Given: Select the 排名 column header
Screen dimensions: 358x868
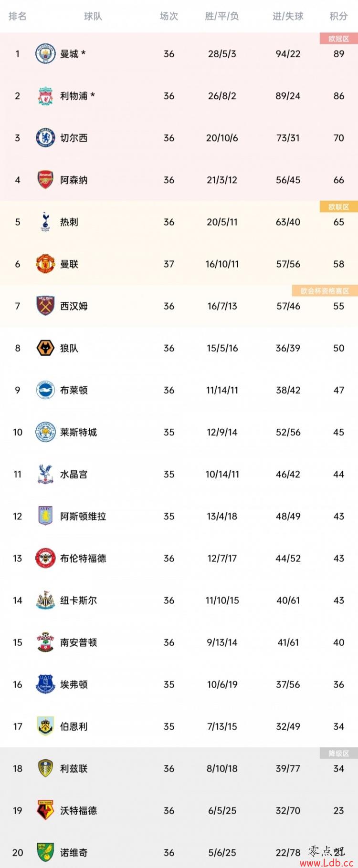Looking at the screenshot, I should [17, 16].
